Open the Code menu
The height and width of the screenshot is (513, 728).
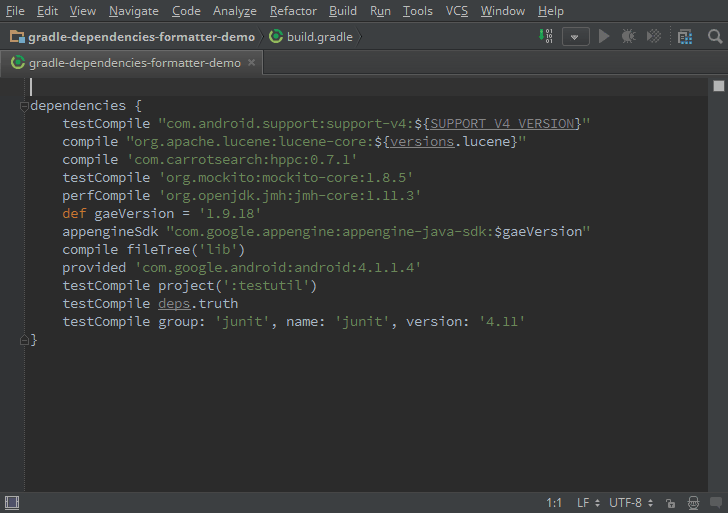click(186, 11)
